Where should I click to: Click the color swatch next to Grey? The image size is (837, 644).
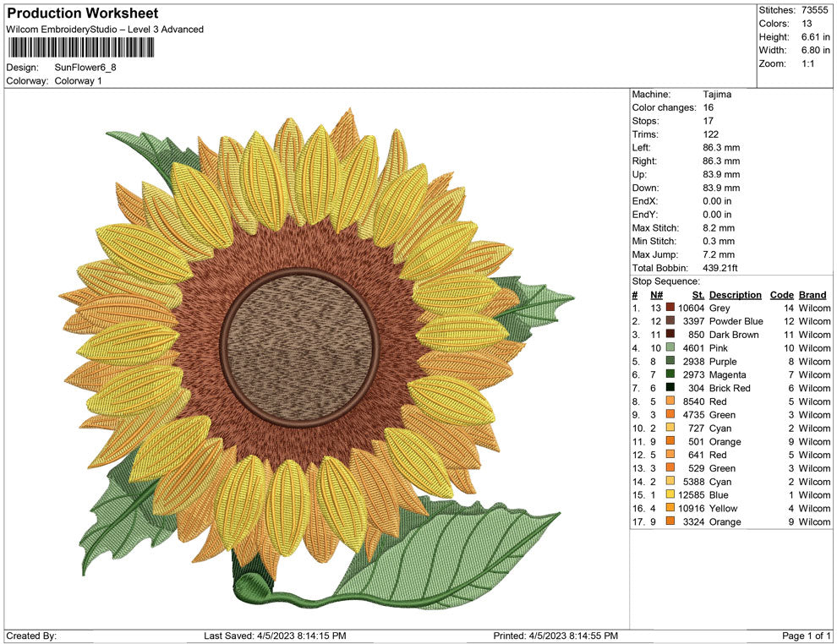[x=670, y=308]
